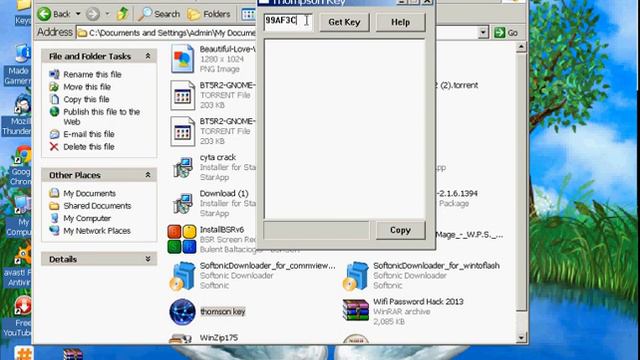Open the Back history dropdown arrow
The height and width of the screenshot is (360, 640).
(x=78, y=14)
